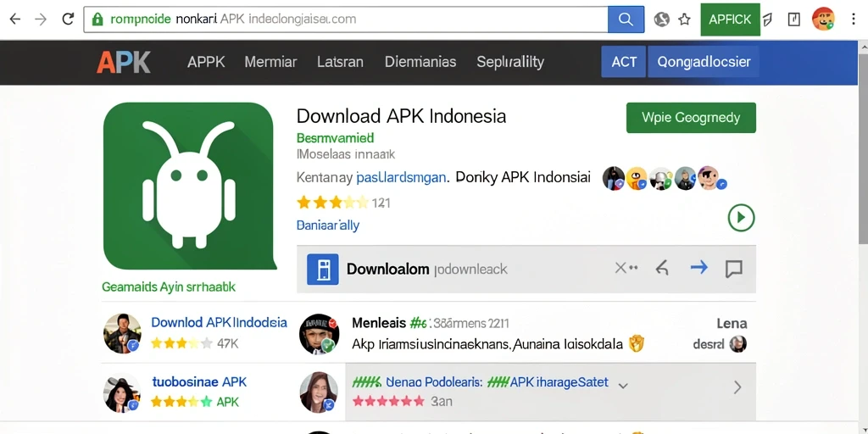Click the yellow emoji avatar in the avatar row
868x434 pixels.
637,178
